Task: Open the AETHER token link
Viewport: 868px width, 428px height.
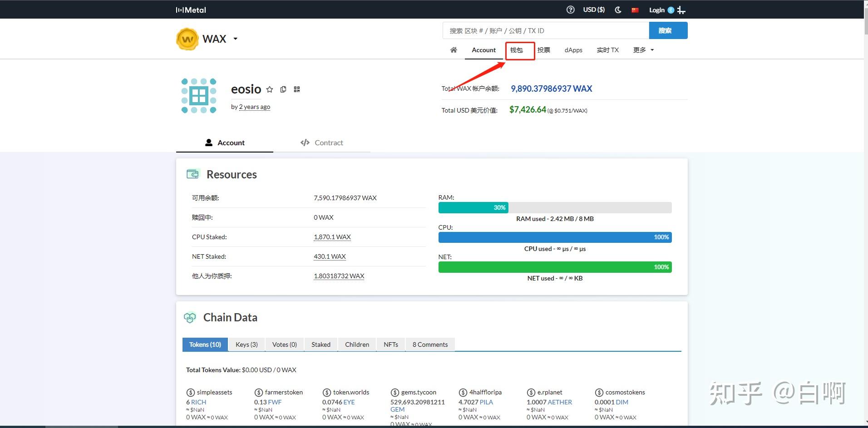Action: (x=560, y=402)
